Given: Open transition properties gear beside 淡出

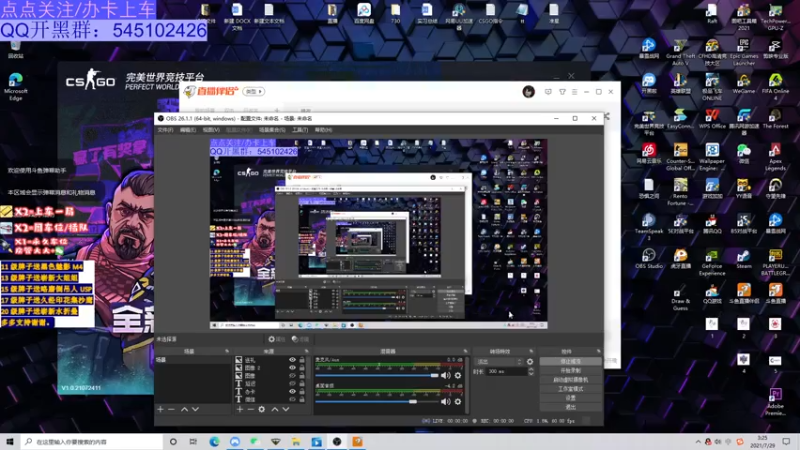Looking at the screenshot, I should click(530, 362).
